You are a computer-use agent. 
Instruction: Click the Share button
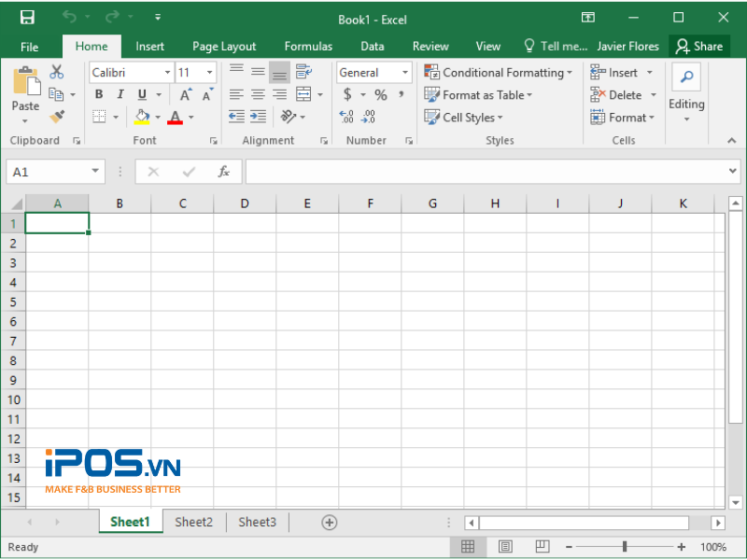699,46
